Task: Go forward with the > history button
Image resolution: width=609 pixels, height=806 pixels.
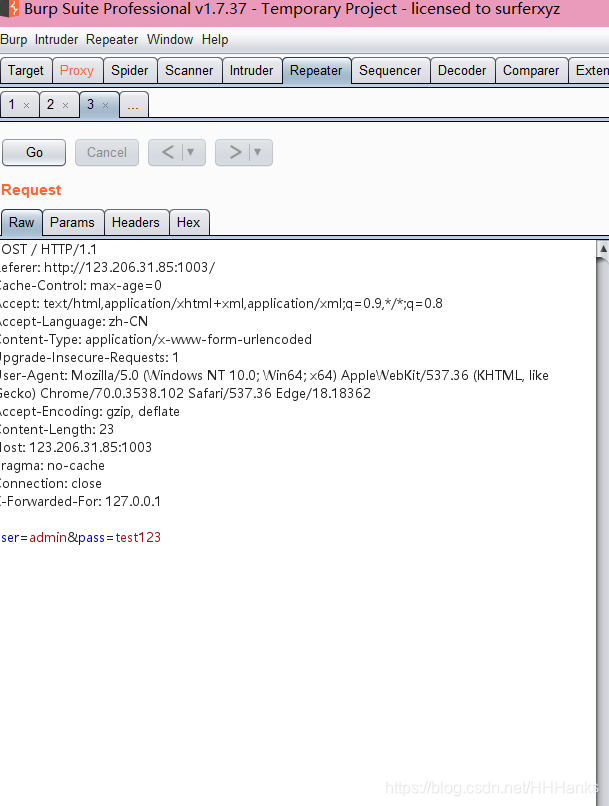Action: pos(235,153)
